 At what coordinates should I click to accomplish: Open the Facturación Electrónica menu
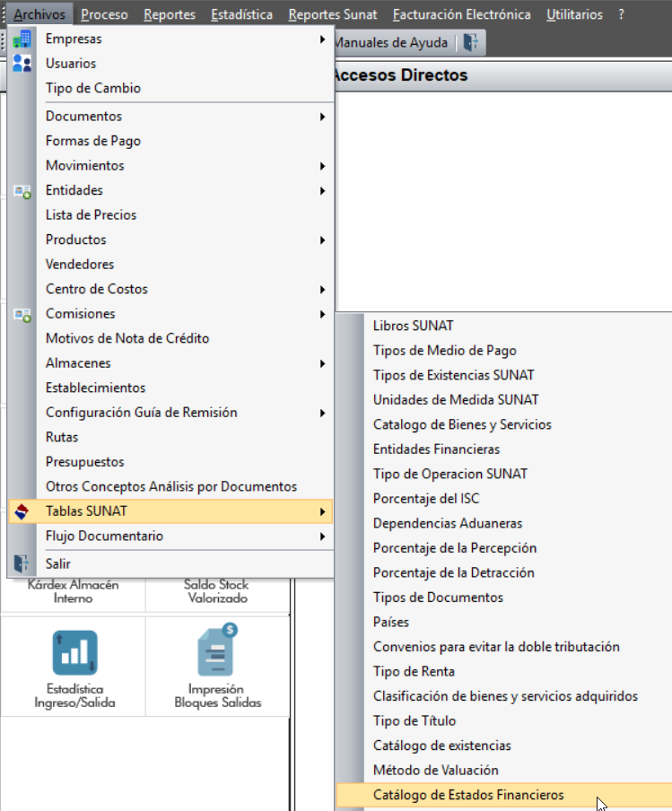461,14
